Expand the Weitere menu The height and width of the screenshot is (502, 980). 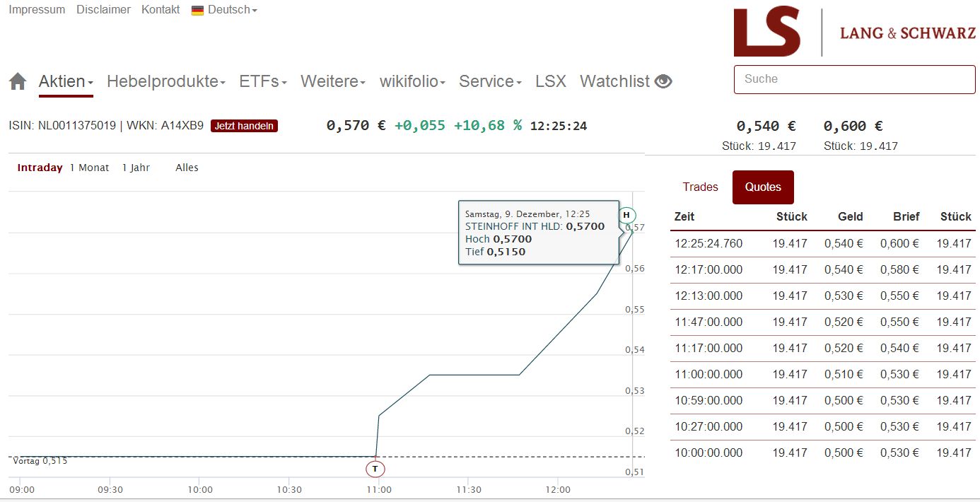pyautogui.click(x=333, y=82)
